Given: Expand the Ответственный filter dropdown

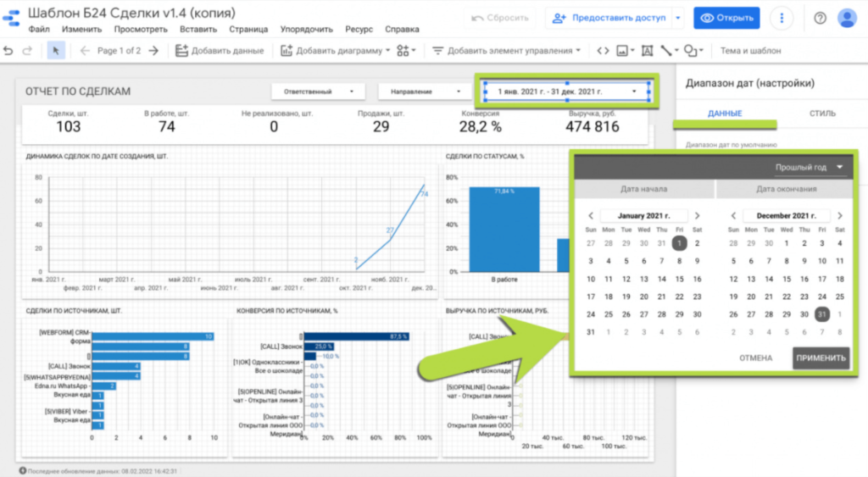Looking at the screenshot, I should [x=318, y=91].
